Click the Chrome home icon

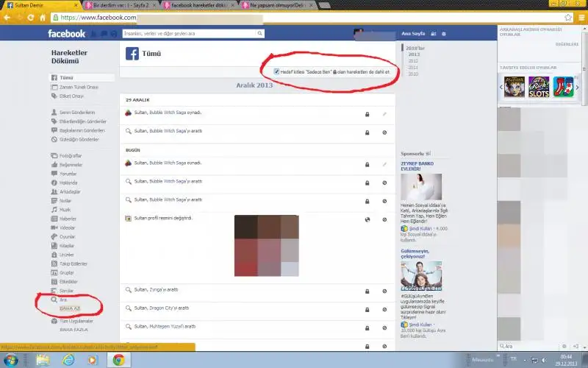point(43,17)
